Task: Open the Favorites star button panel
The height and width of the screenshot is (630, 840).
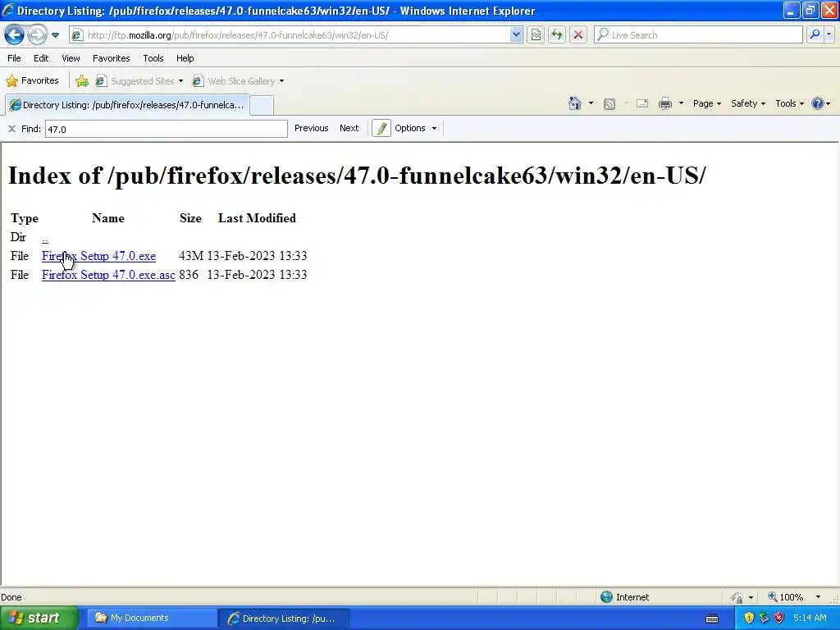Action: coord(32,81)
